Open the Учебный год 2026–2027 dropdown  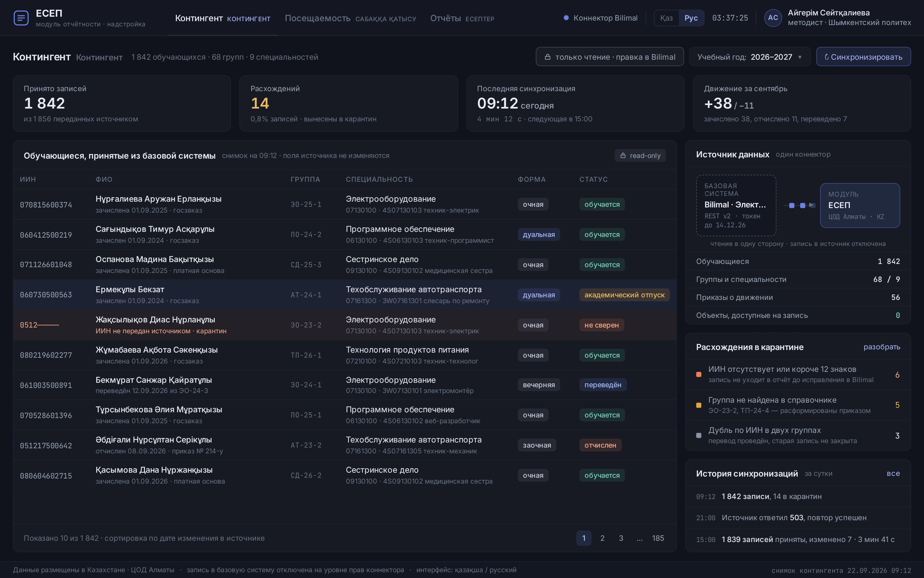tap(749, 57)
